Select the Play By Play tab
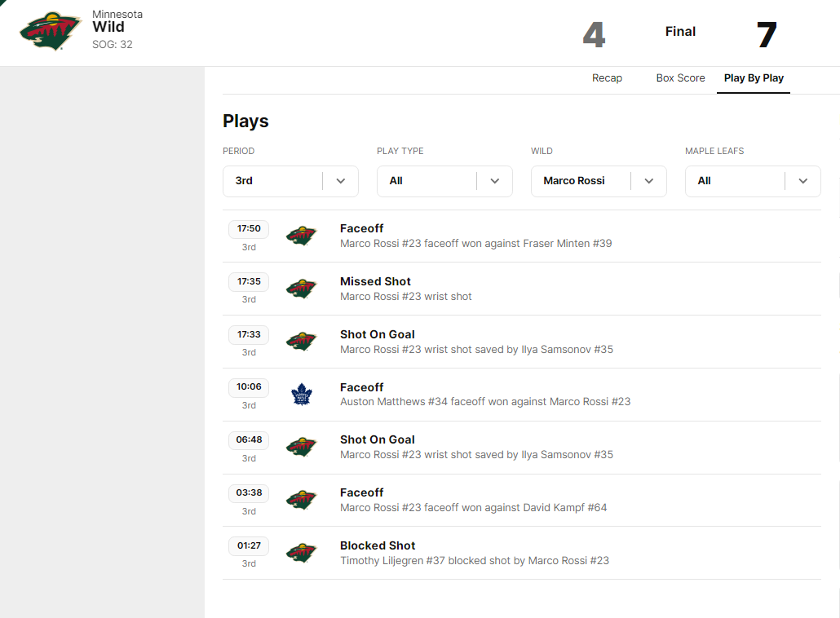840x618 pixels. [754, 78]
